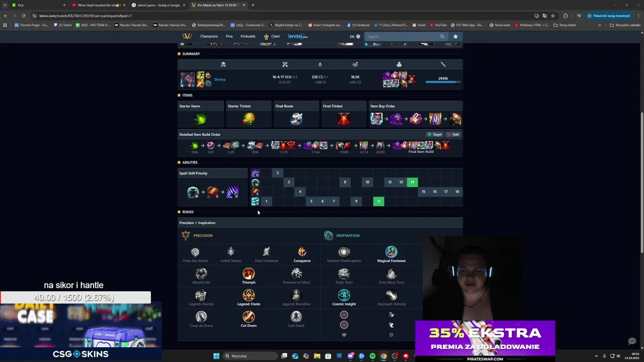This screenshot has height=362, width=644.
Task: Click the Starter Items green potion icon
Action: point(201,119)
